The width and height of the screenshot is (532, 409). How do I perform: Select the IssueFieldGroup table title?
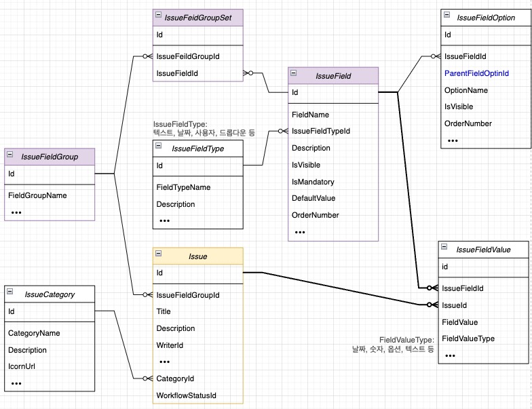tap(50, 157)
